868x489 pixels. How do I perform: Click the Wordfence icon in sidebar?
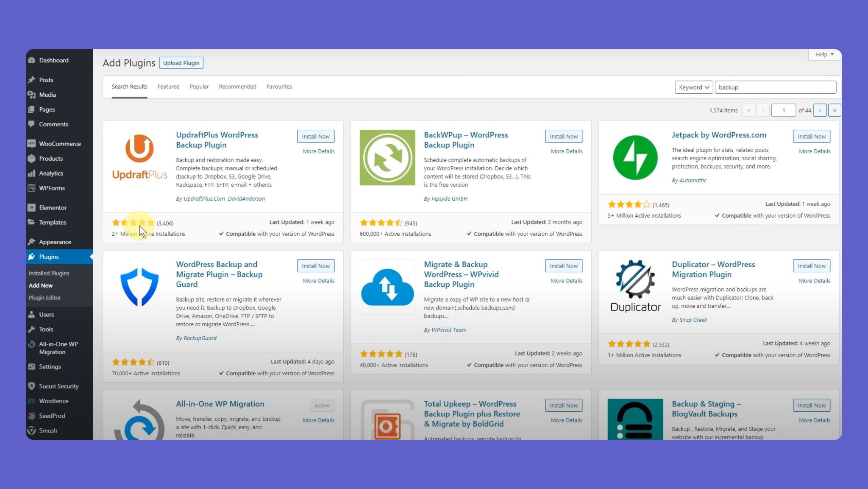31,401
